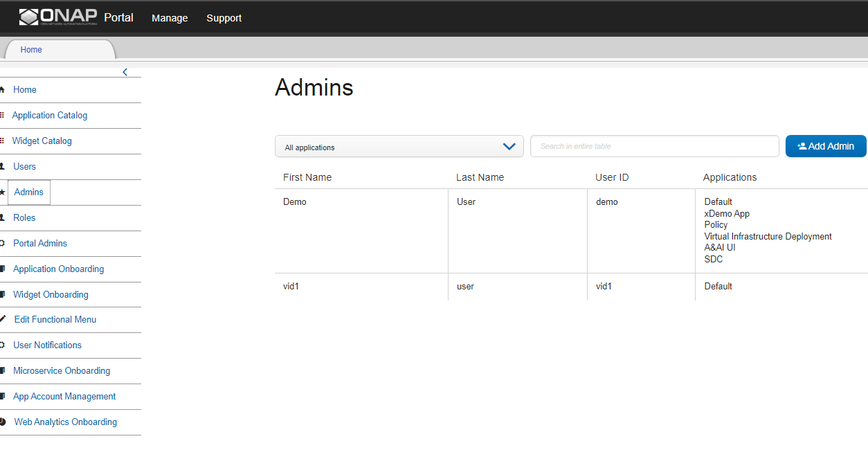868x450 pixels.
Task: Click the grid icon beside Application Catalog
Action: point(2,115)
